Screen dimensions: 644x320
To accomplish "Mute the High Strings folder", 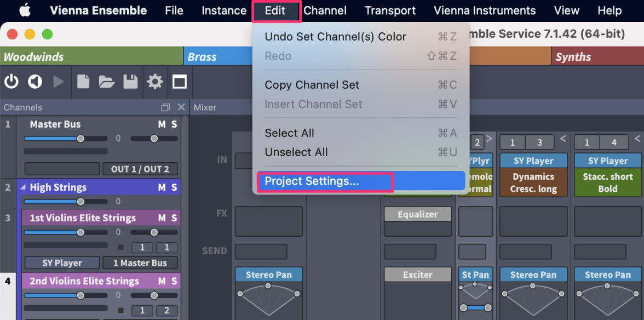I will (x=162, y=187).
